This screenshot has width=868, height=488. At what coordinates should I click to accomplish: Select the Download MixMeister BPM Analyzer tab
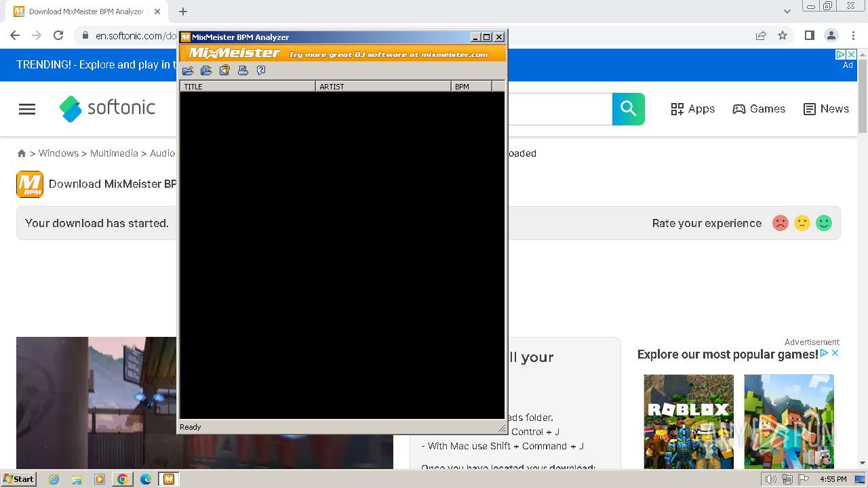click(87, 12)
